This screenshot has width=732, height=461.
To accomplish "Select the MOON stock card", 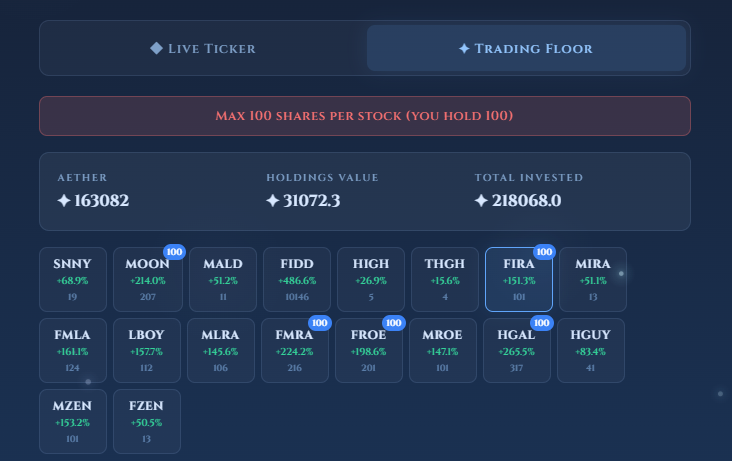I will (x=148, y=279).
